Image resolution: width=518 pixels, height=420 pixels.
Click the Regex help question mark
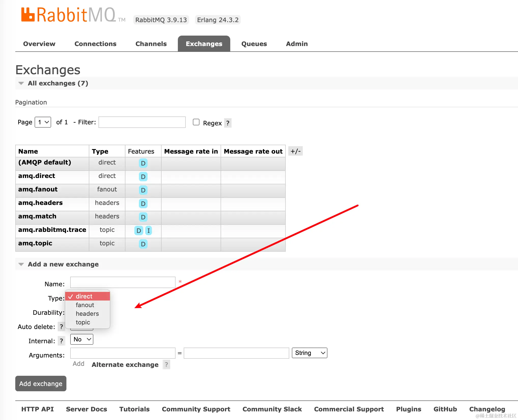tap(228, 123)
